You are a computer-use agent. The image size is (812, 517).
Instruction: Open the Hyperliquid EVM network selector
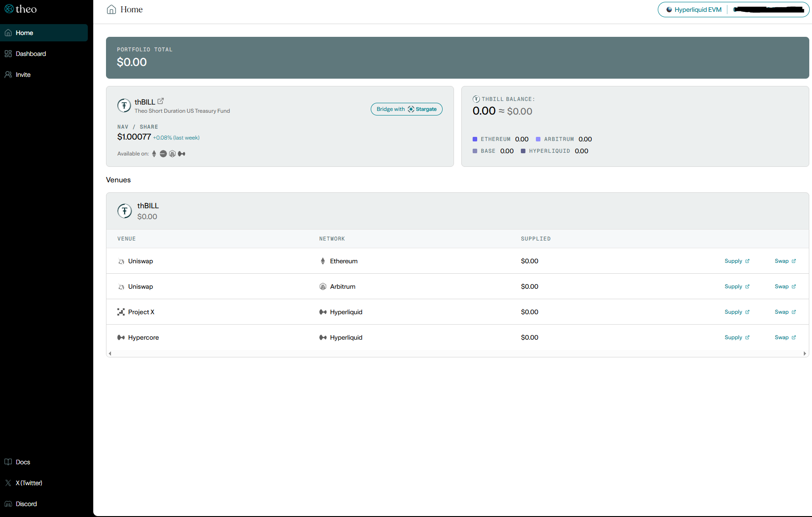coord(694,10)
